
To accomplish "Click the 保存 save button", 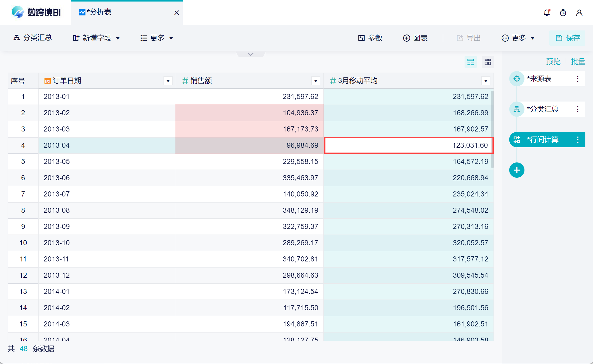I will point(568,38).
